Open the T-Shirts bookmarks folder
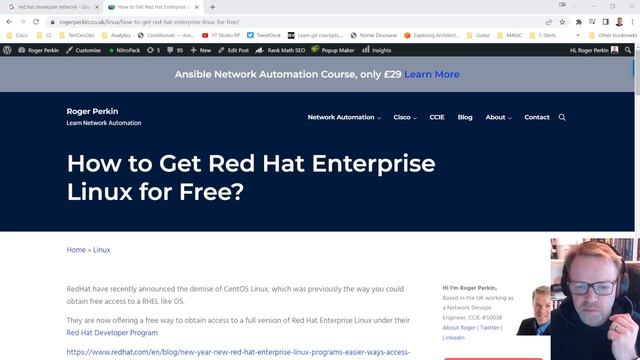The height and width of the screenshot is (360, 640). pyautogui.click(x=543, y=36)
